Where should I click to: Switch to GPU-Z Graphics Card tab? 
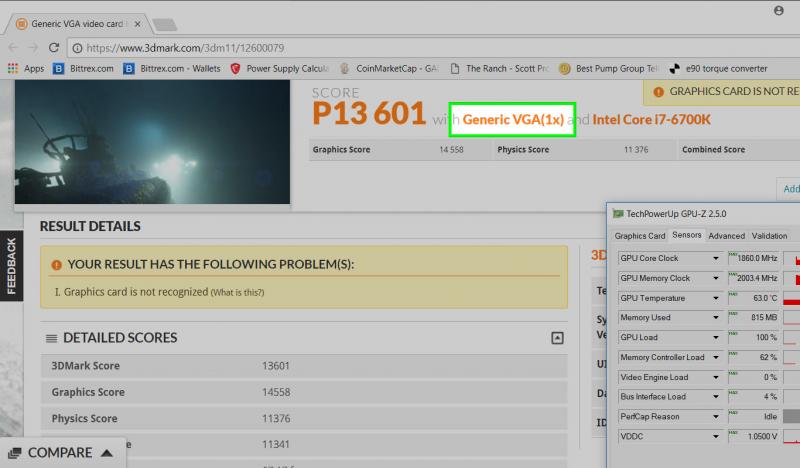[640, 236]
